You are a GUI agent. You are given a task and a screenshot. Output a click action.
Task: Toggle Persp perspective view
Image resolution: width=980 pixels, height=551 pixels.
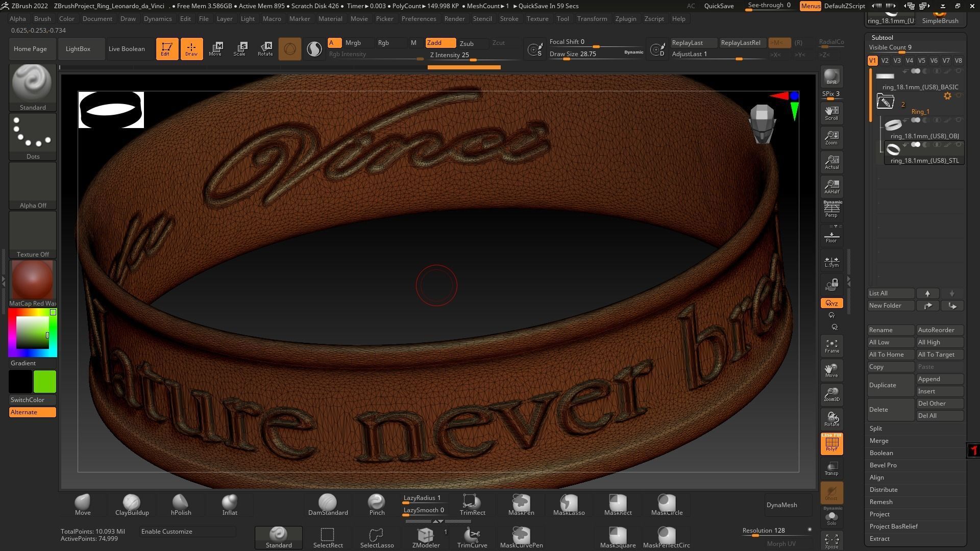tap(831, 209)
